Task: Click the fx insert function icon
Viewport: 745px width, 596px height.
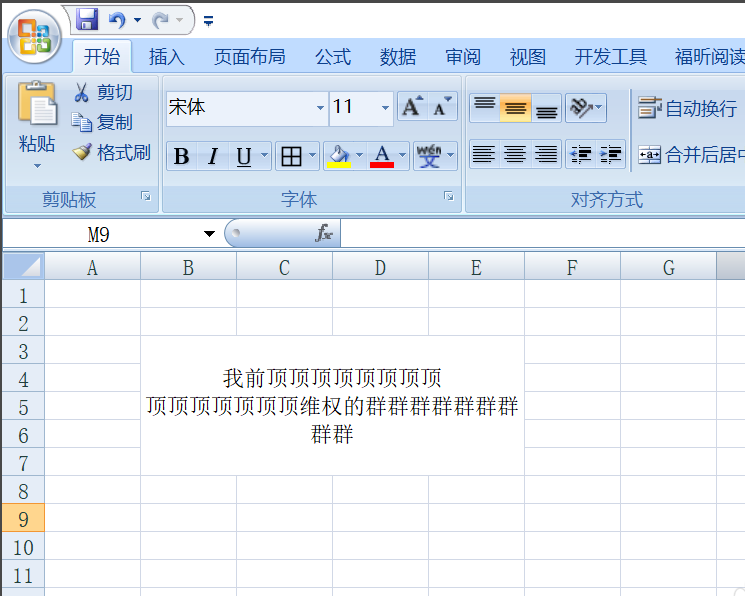Action: 324,233
